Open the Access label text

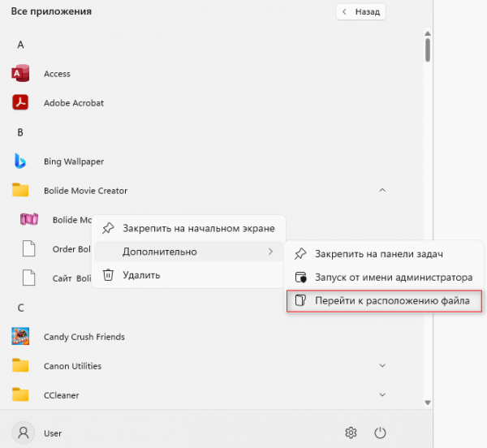tap(57, 74)
